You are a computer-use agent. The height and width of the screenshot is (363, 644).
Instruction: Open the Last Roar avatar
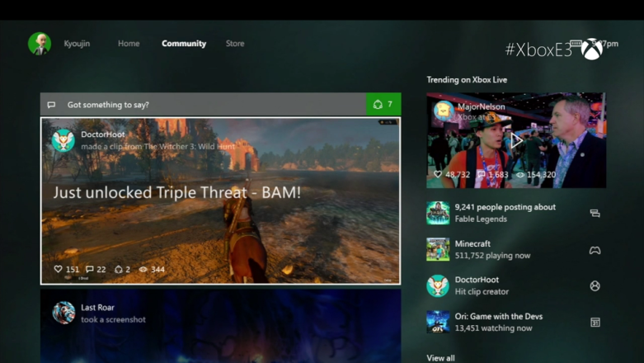click(63, 313)
